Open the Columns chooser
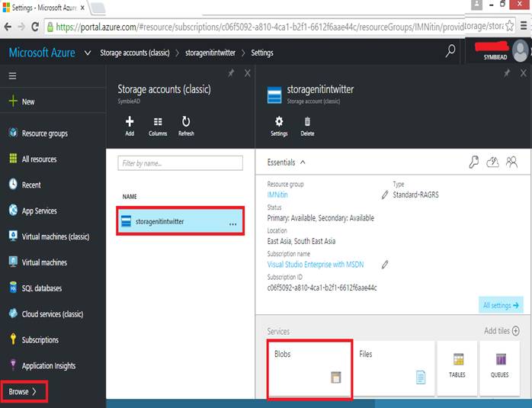Viewport: 532px width, 408px height. pos(158,126)
